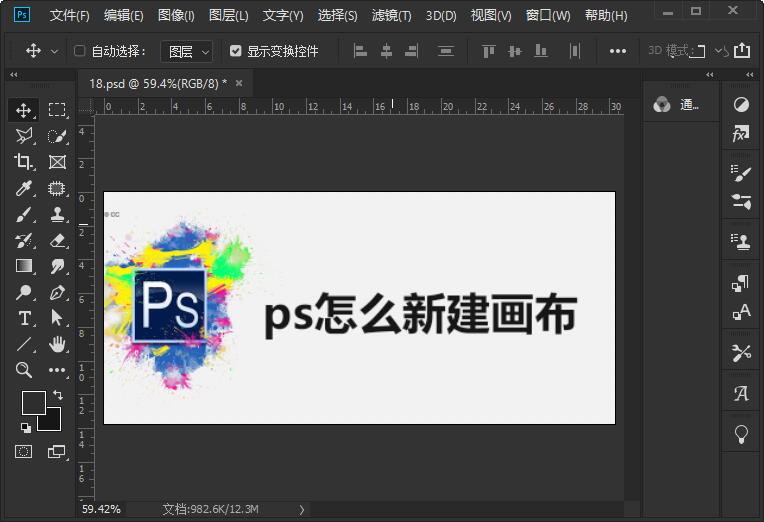The height and width of the screenshot is (522, 764).
Task: Select the Hand tool
Action: pyautogui.click(x=57, y=344)
